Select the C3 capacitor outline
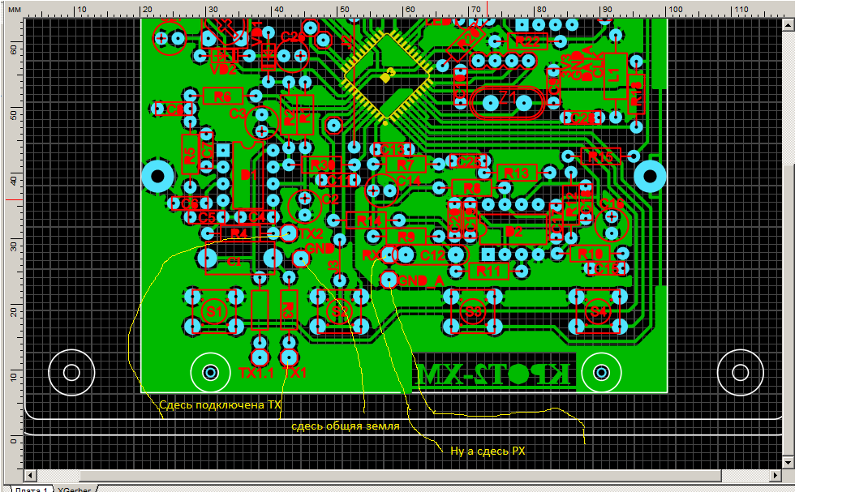 [x=261, y=122]
